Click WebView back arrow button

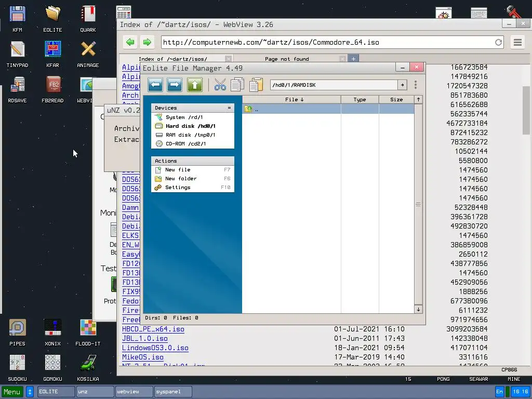coord(130,42)
